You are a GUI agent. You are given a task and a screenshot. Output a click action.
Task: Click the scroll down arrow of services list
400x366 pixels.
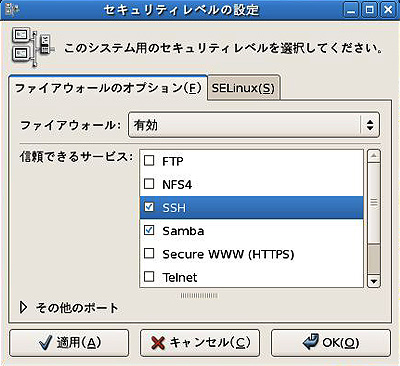coord(374,281)
